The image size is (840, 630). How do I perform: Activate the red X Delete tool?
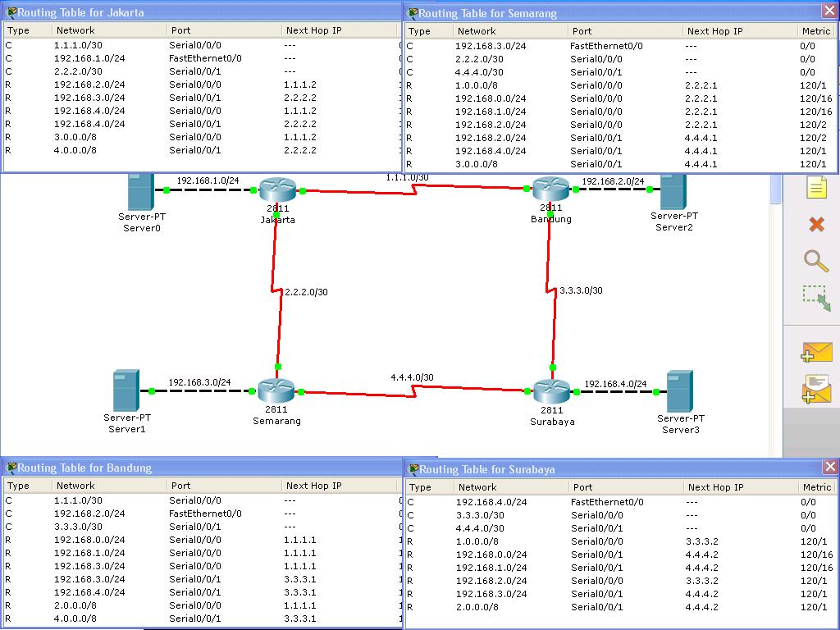pyautogui.click(x=816, y=224)
